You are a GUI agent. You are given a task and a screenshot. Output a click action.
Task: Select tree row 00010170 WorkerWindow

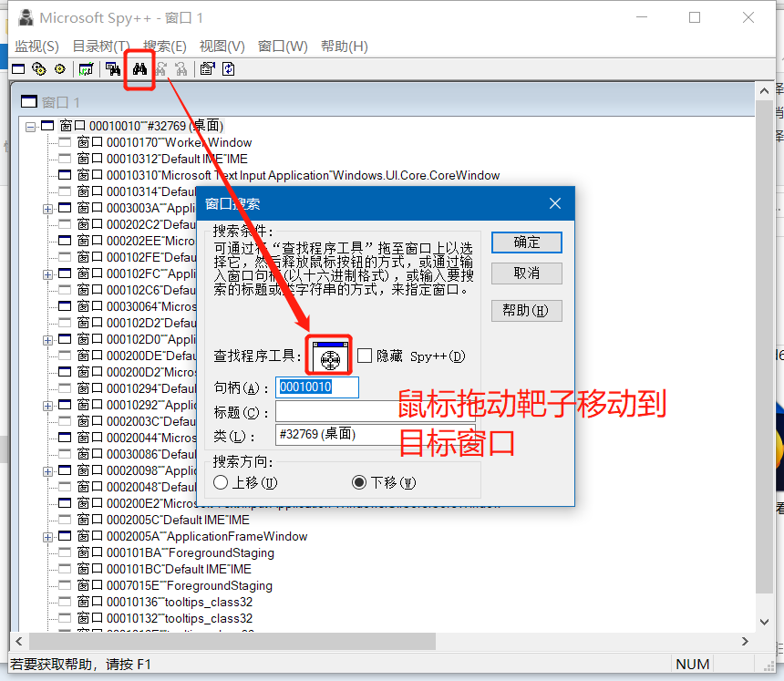tap(164, 142)
